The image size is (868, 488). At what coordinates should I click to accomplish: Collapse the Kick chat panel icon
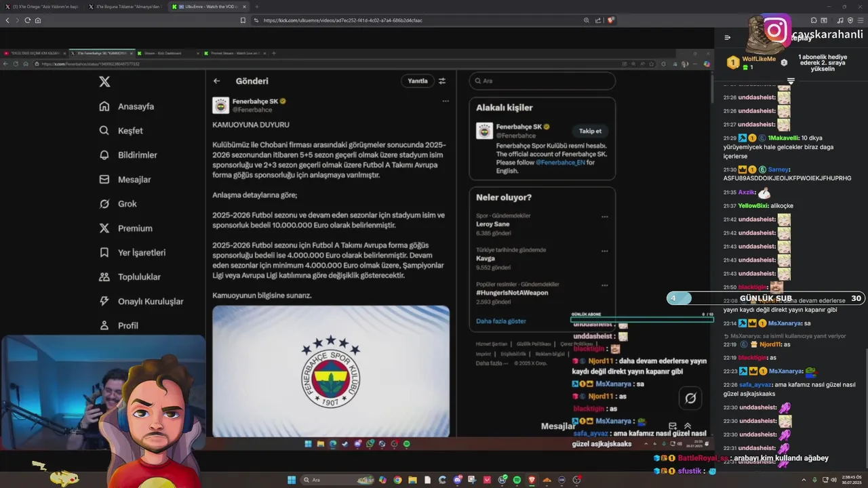pos(728,38)
